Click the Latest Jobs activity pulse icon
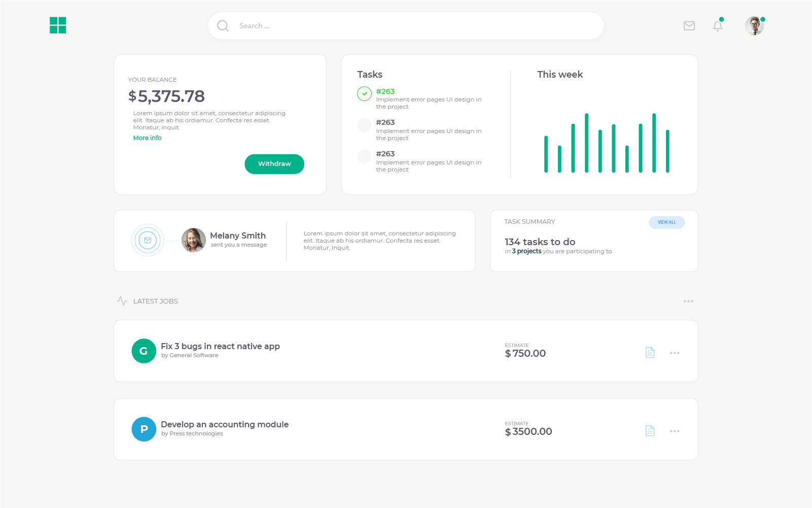Viewport: 812px width, 508px height. coord(122,301)
